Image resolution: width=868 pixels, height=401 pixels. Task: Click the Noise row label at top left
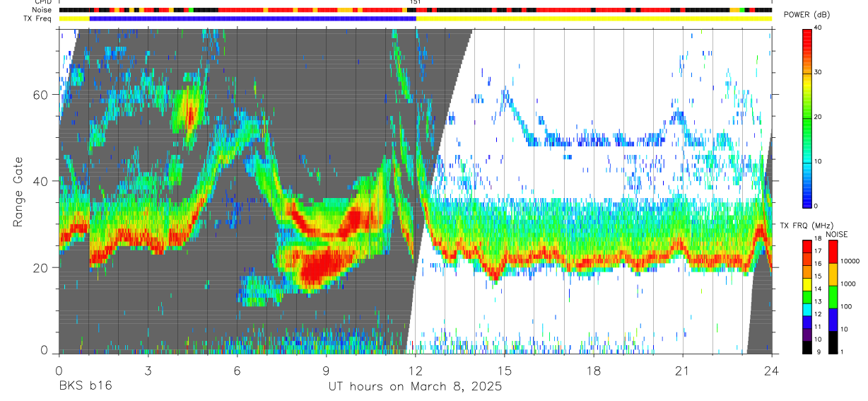coord(43,11)
